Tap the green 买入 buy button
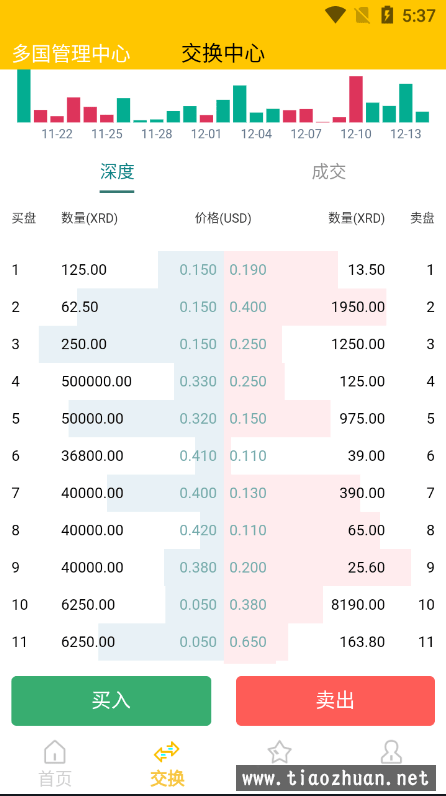446x796 pixels. (111, 701)
